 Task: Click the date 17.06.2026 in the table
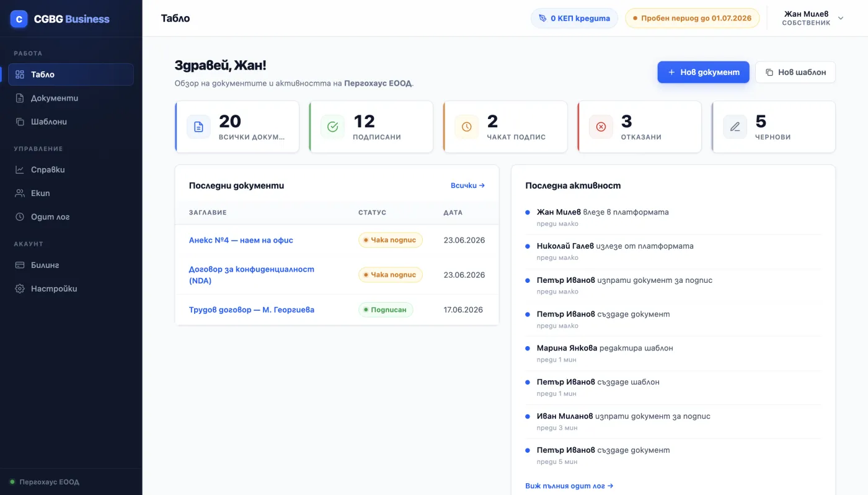click(x=463, y=310)
